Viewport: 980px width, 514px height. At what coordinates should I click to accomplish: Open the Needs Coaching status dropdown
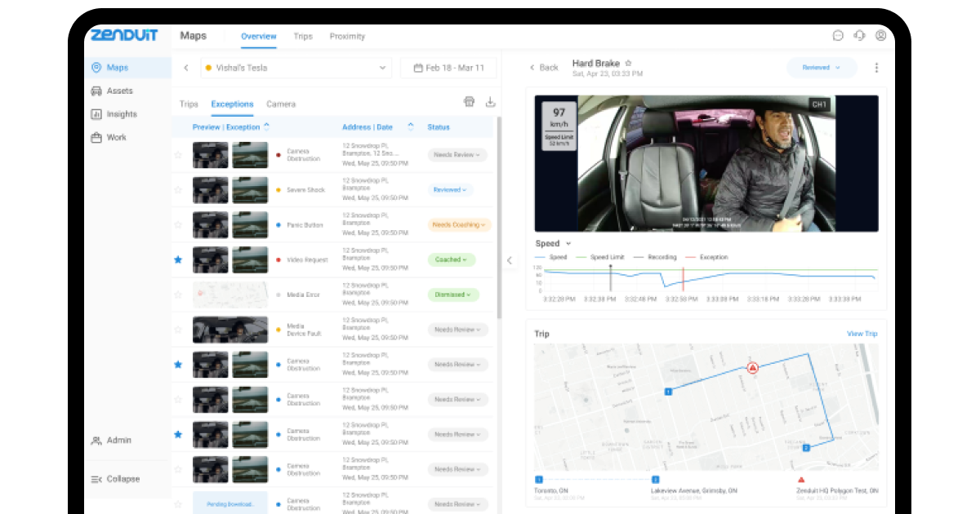click(x=459, y=225)
